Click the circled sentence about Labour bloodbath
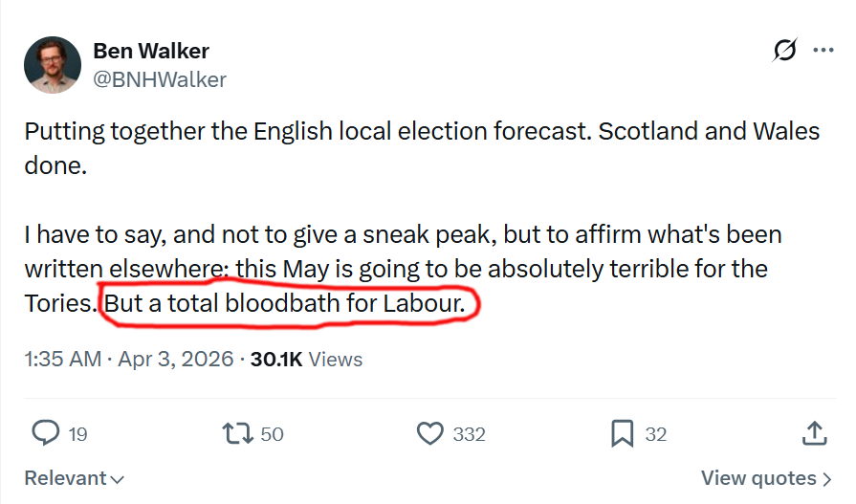Image resolution: width=856 pixels, height=504 pixels. pyautogui.click(x=287, y=306)
